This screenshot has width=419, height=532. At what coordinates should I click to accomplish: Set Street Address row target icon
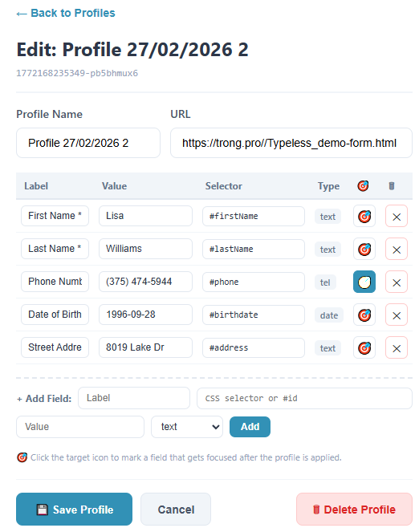(x=364, y=347)
